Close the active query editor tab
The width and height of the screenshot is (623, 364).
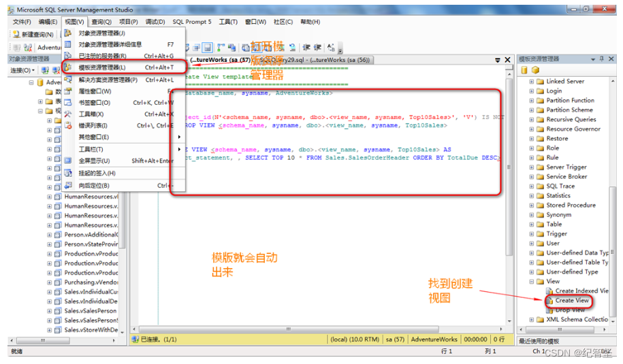(x=507, y=60)
